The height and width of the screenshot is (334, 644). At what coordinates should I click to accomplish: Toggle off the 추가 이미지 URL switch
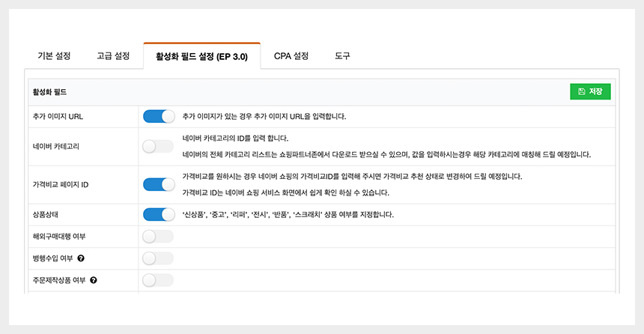click(x=158, y=116)
